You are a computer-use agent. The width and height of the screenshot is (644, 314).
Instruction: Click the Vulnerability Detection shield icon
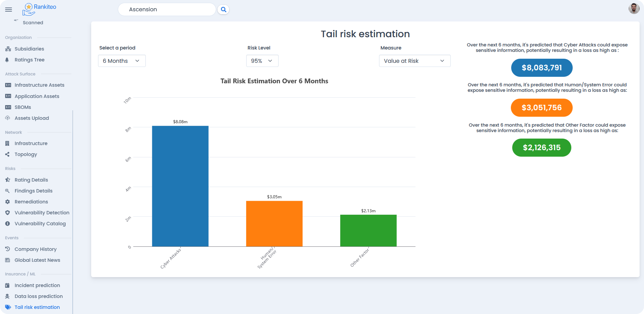coord(8,213)
